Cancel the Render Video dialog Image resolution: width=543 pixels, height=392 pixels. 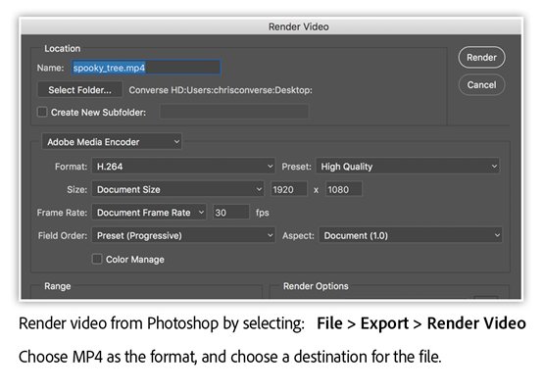tap(481, 85)
